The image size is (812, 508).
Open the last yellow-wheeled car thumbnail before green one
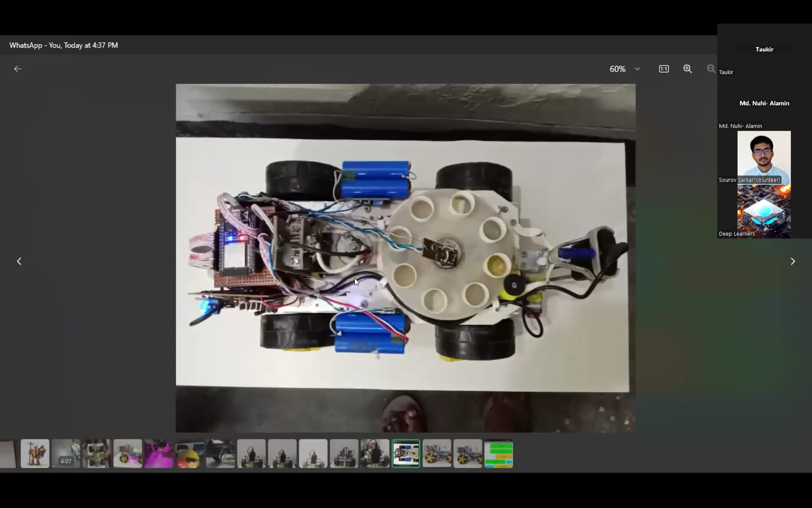point(468,454)
